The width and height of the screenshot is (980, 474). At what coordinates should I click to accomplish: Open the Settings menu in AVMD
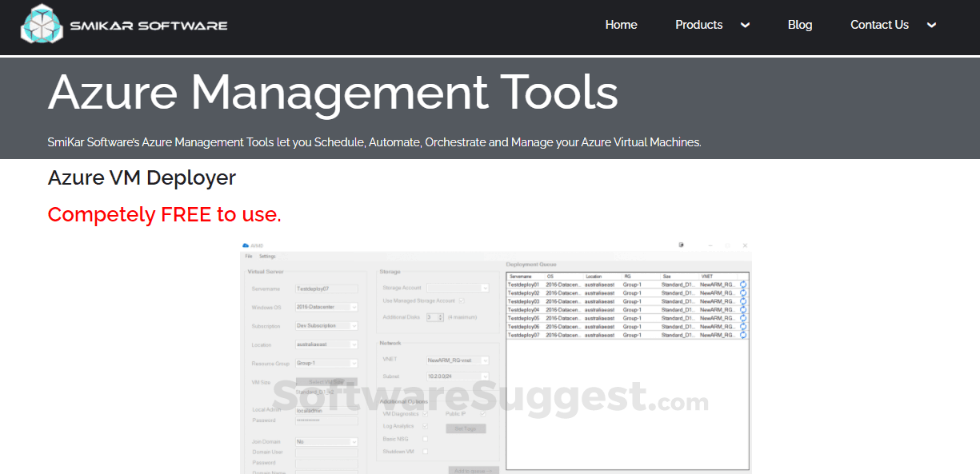point(267,256)
